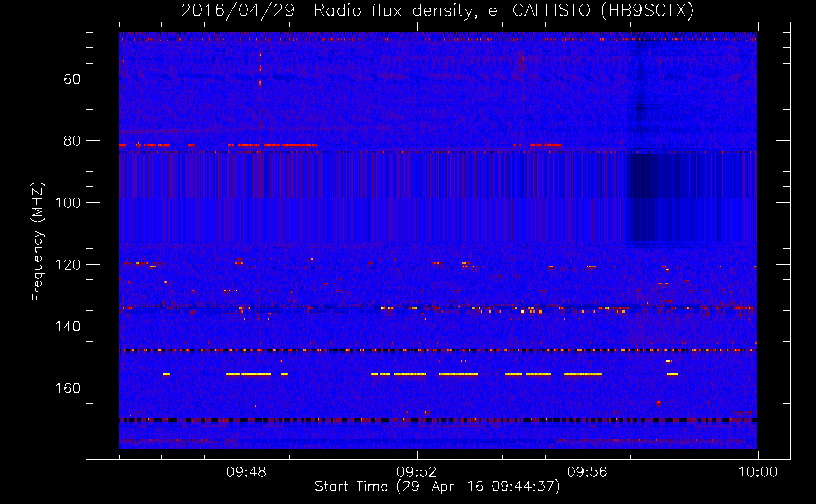Click the 'Start Time (29-Apr-16 09:44:37)' axis label

[437, 487]
